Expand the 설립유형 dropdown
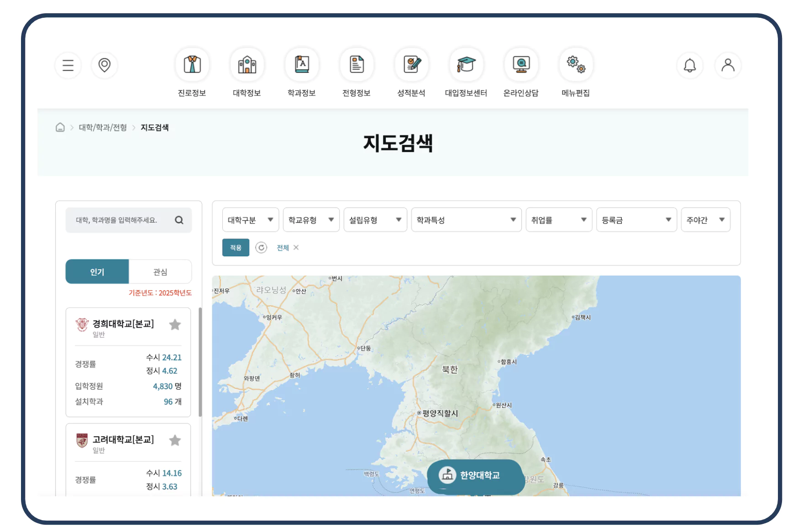798x532 pixels. (375, 220)
